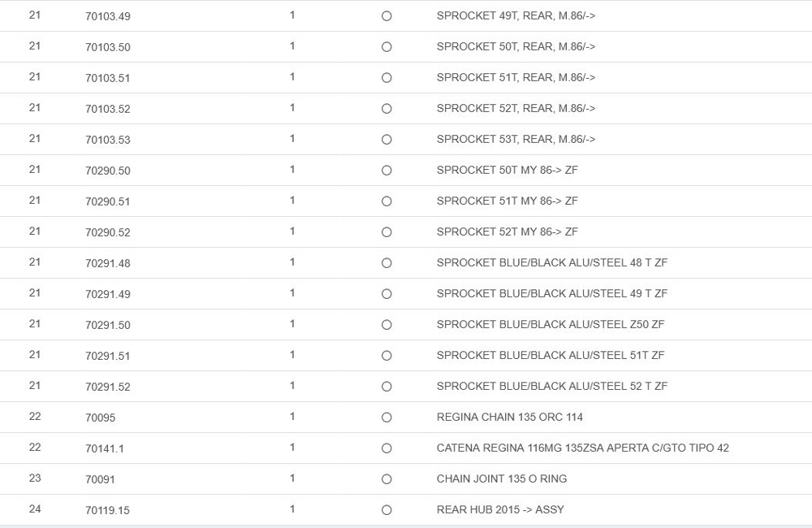Choose the radio circle for part 70103.50

tap(387, 47)
